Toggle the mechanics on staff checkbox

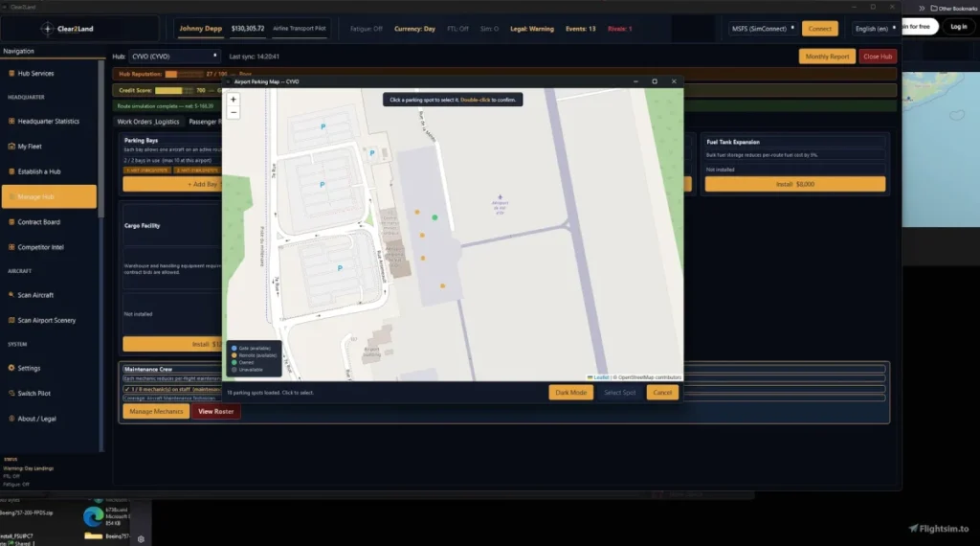pos(127,390)
